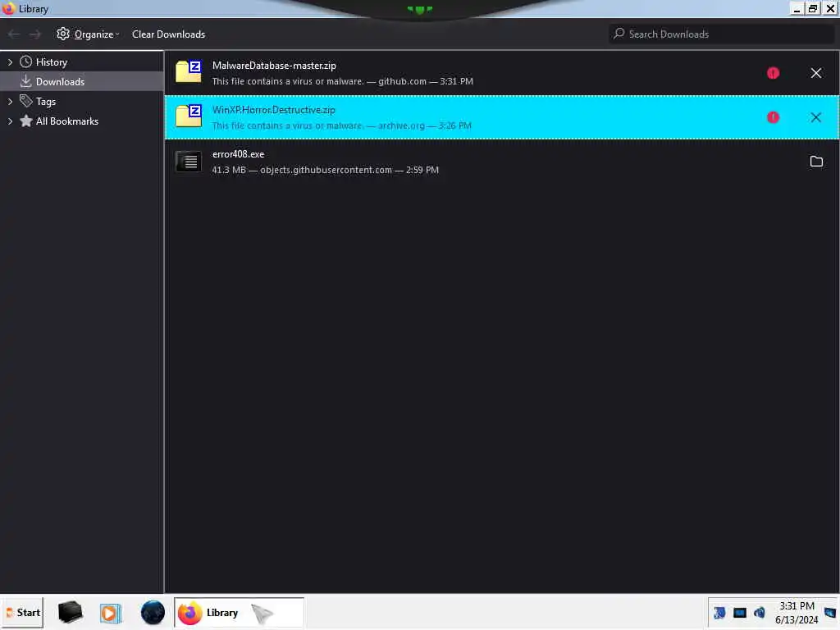This screenshot has width=840, height=630.
Task: Select WinXP.Horror.Destructive.zip file name
Action: [274, 110]
